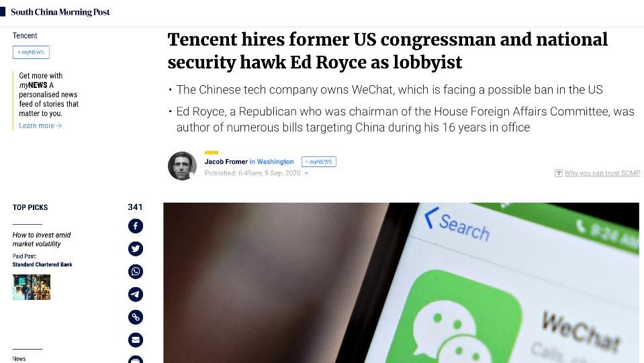644x363 pixels.
Task: Open Jacob Fromer author profile
Action: 226,162
